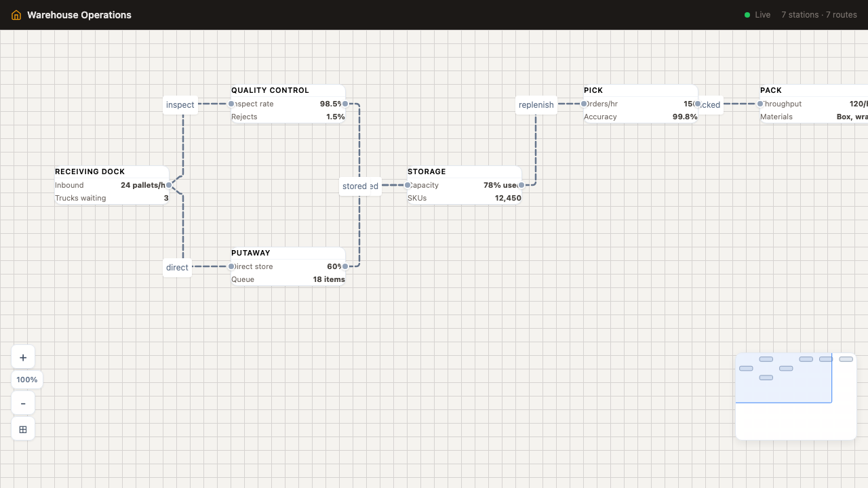The width and height of the screenshot is (868, 488).
Task: Click the fit-to-view grid icon
Action: pos(23,429)
